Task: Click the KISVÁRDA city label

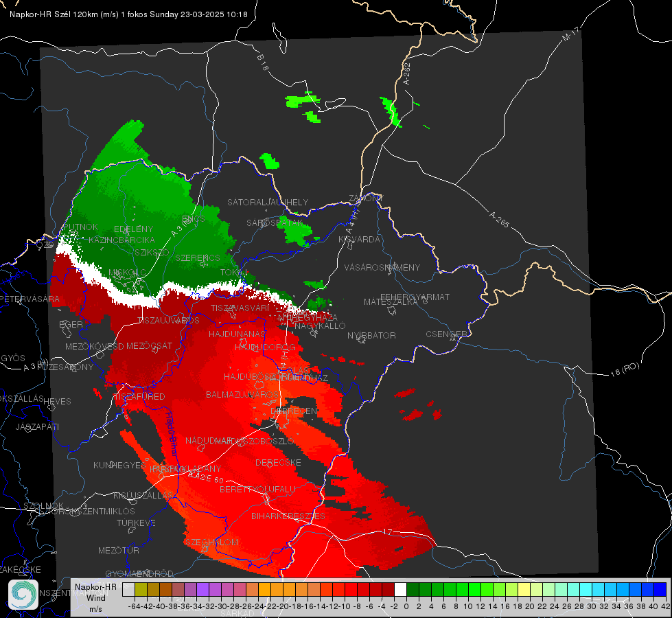Action: [360, 240]
